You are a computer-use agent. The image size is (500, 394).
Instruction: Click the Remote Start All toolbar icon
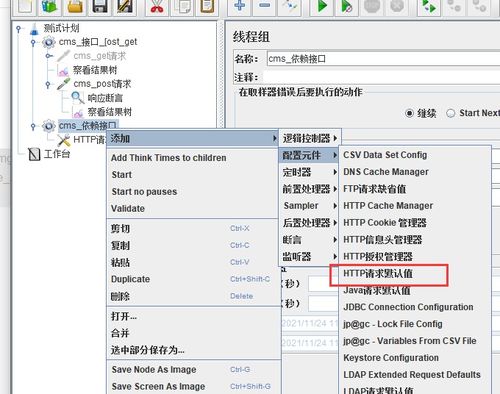429,6
